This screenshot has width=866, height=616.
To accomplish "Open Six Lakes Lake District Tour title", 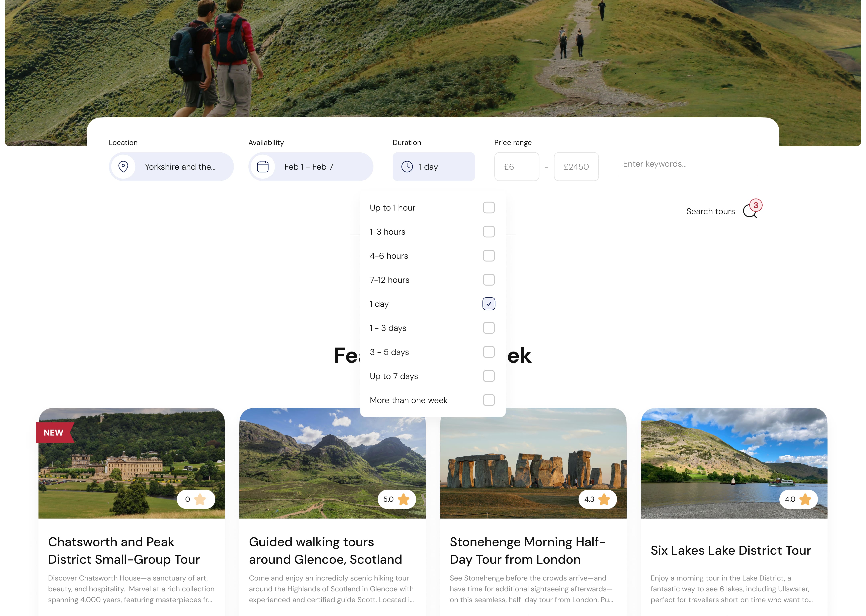I will click(731, 550).
